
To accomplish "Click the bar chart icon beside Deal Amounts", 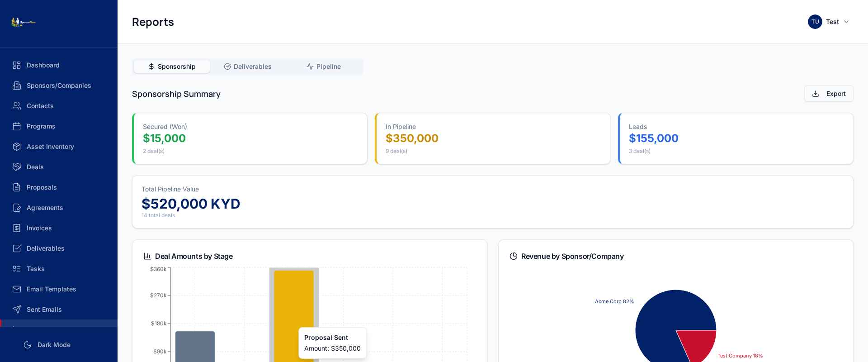I will (x=147, y=256).
